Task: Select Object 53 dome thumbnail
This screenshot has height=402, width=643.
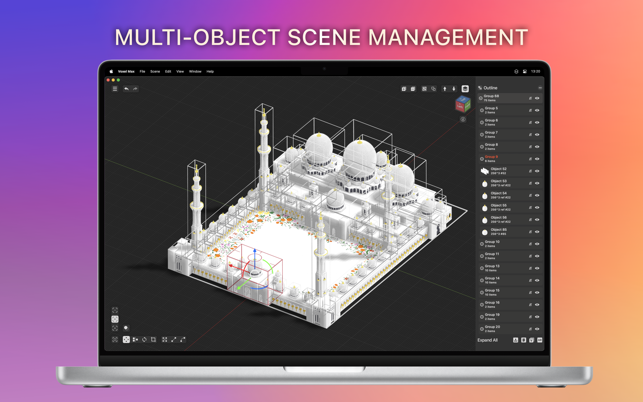Action: tap(485, 183)
